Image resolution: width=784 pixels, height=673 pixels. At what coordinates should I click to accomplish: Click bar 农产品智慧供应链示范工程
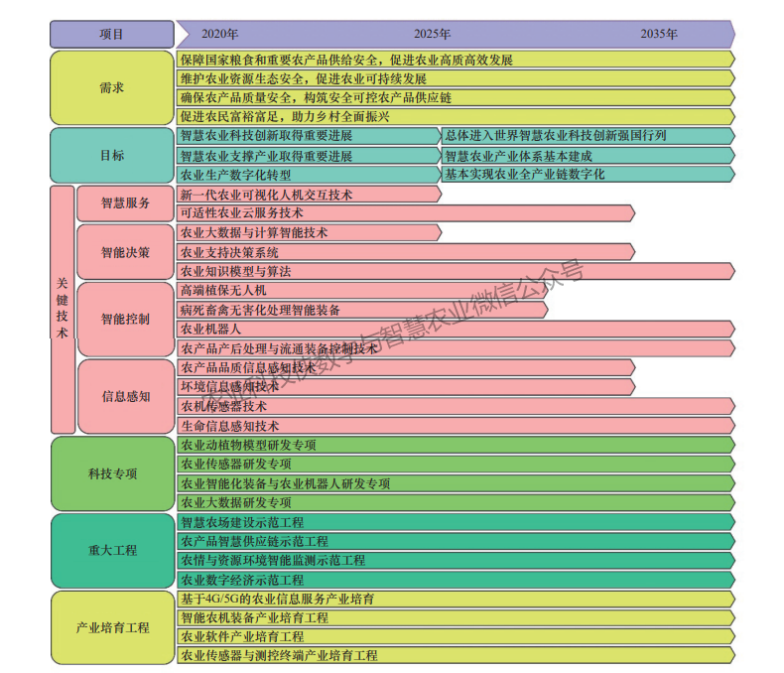[456, 541]
